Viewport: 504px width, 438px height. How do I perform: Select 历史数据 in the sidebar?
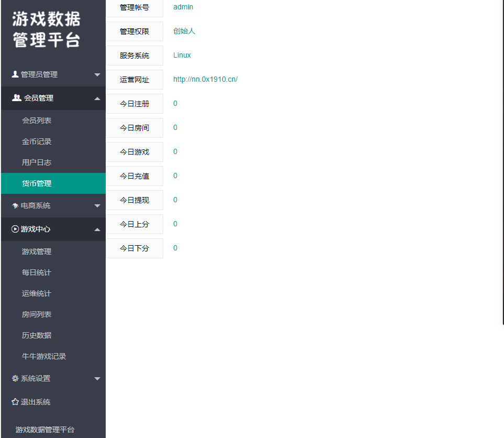pos(37,335)
